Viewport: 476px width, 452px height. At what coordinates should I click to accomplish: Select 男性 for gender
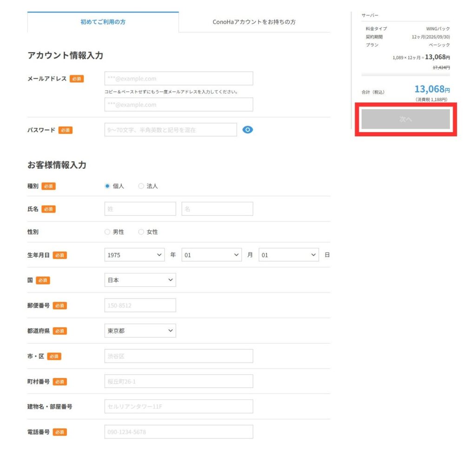coord(107,232)
